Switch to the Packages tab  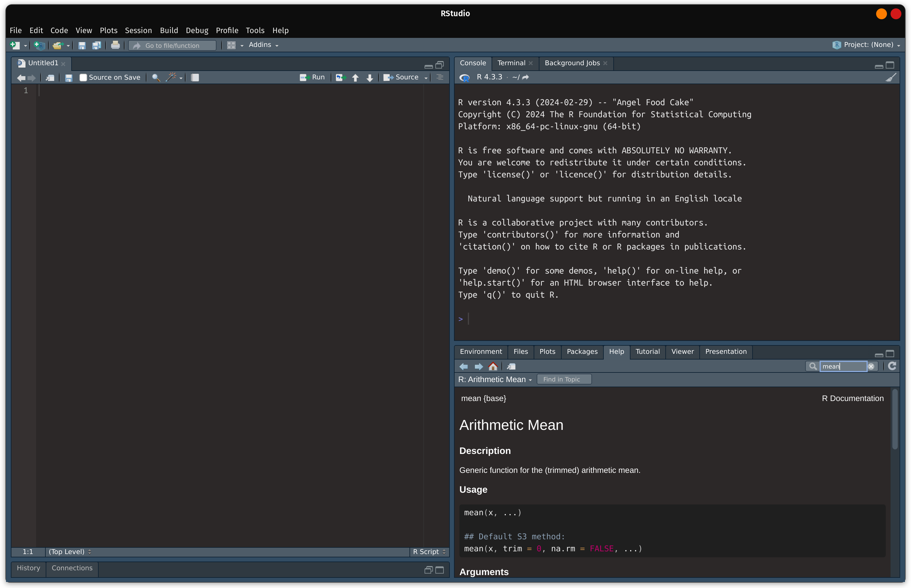582,352
